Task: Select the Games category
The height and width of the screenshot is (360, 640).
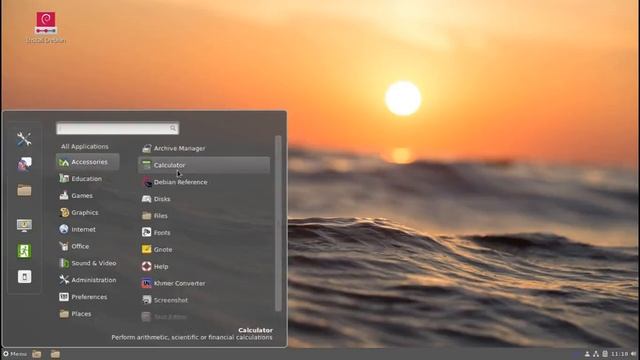Action: pyautogui.click(x=88, y=196)
